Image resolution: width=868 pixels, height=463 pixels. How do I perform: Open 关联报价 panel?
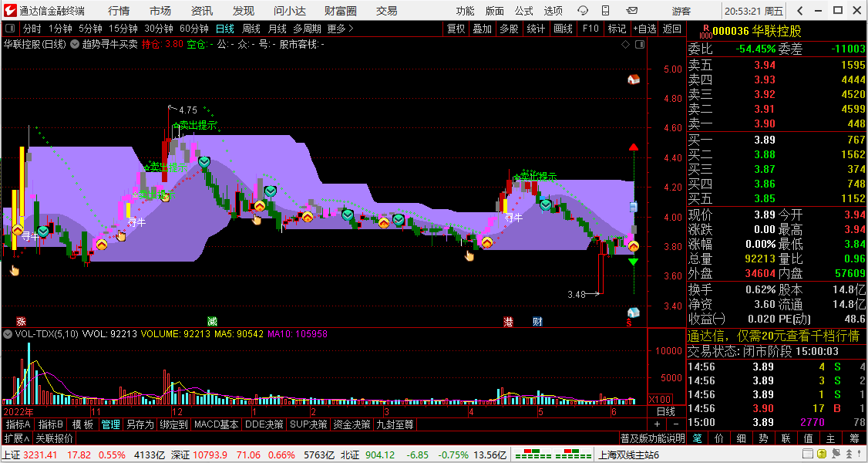click(x=54, y=439)
